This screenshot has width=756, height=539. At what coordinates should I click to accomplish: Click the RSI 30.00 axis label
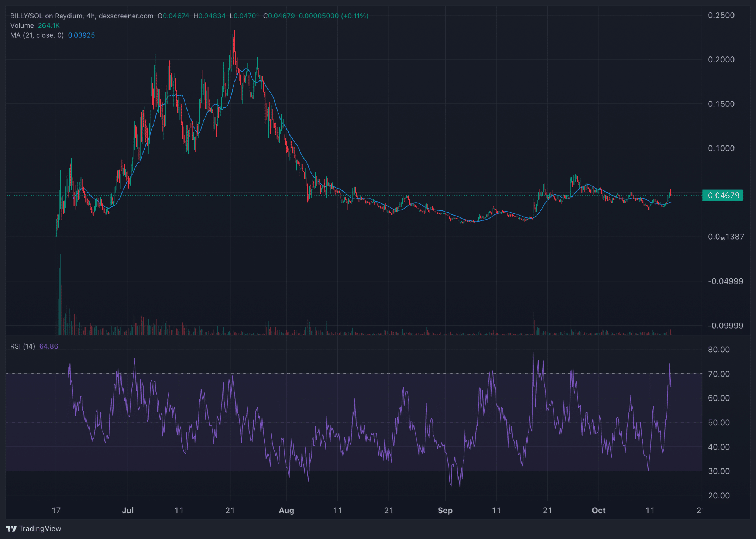click(719, 471)
